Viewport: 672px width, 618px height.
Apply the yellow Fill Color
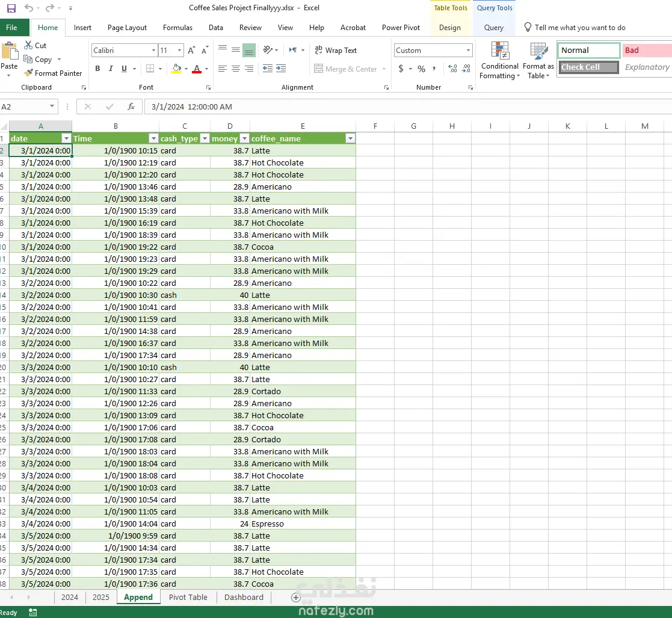pos(176,69)
